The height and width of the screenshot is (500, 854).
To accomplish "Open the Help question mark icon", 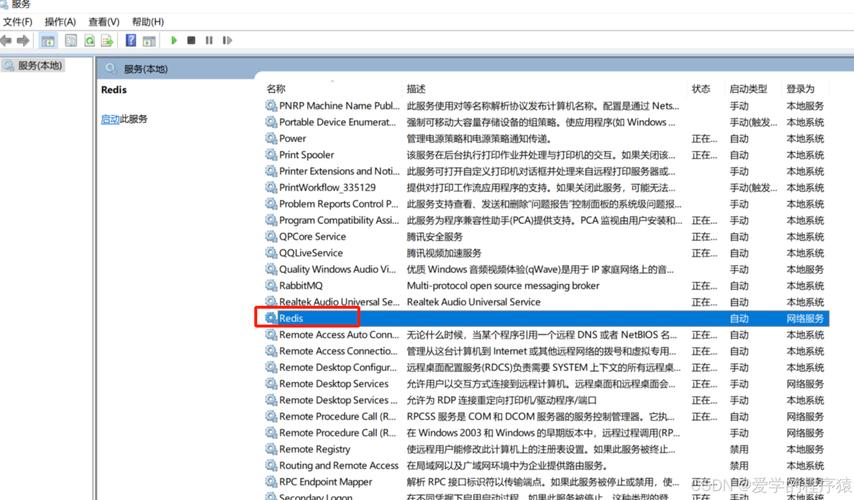I will pyautogui.click(x=131, y=40).
